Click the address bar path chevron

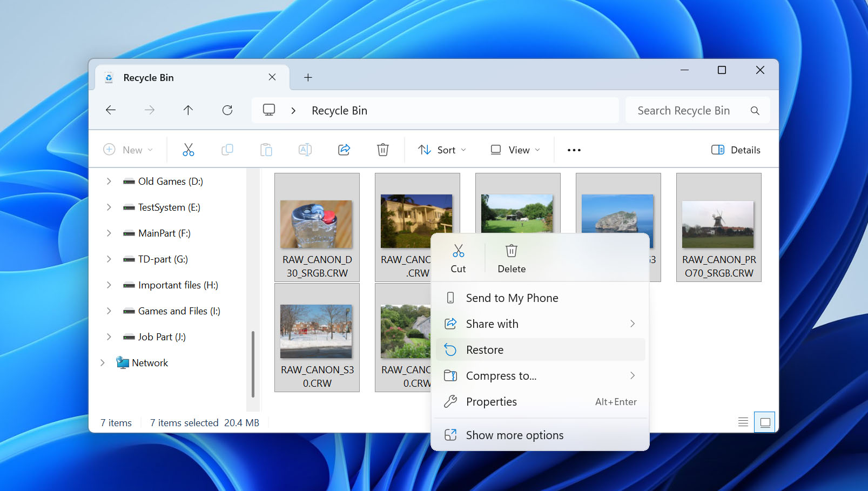(x=293, y=111)
